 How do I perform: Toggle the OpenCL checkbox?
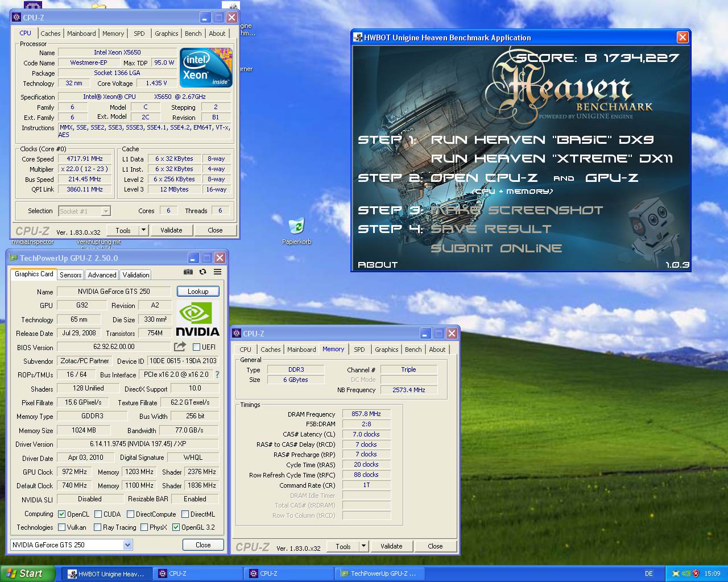pos(62,514)
